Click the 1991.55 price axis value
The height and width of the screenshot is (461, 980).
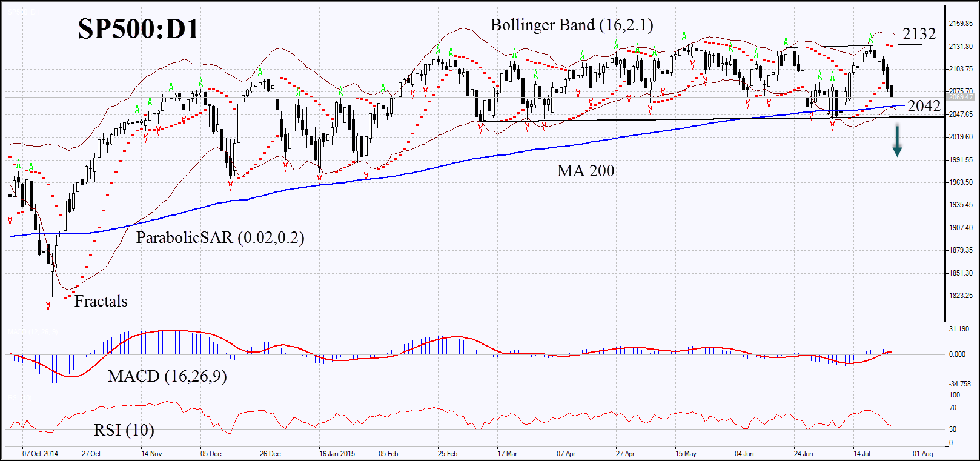[961, 160]
